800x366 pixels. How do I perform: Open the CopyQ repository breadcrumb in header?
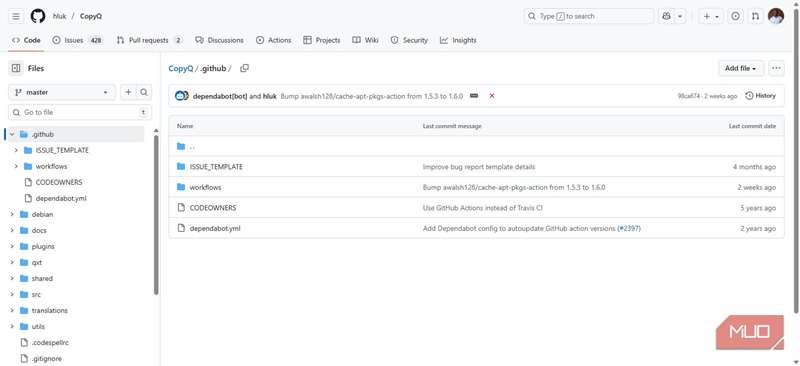pos(91,16)
